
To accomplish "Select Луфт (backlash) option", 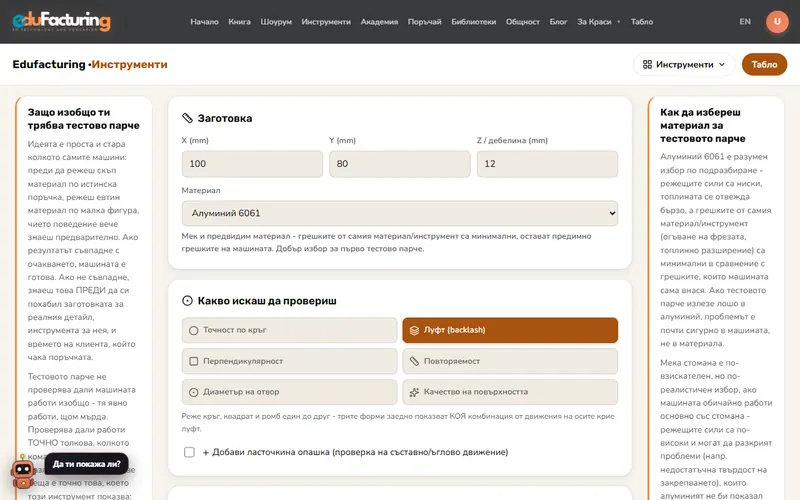I will [510, 330].
